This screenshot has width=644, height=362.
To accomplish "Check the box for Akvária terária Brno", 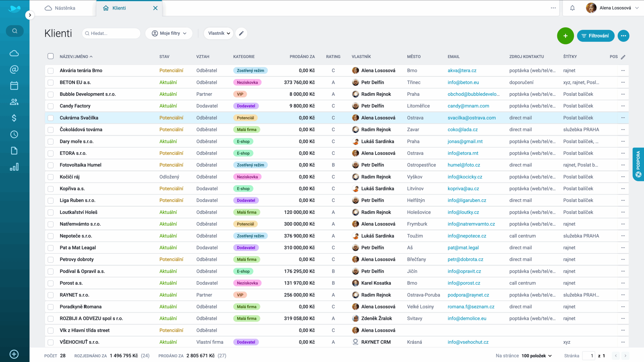I will tap(51, 71).
